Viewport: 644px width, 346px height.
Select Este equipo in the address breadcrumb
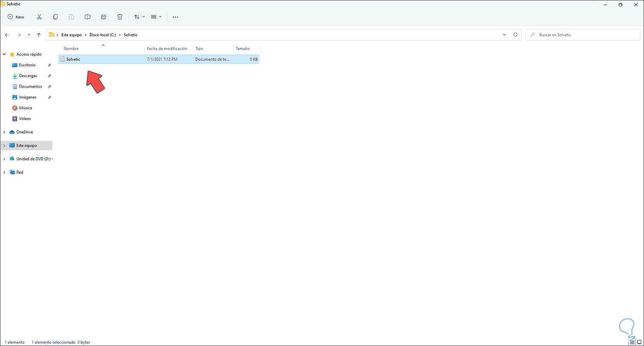(x=71, y=35)
